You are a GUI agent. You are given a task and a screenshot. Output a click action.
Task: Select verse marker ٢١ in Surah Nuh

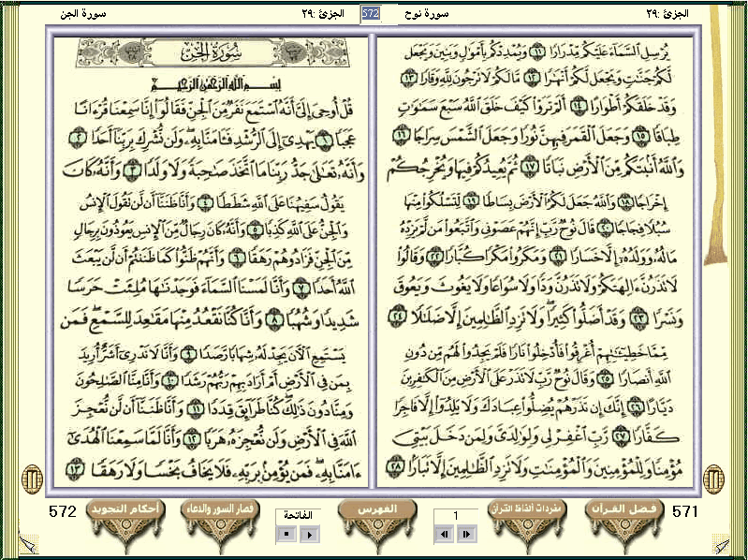[x=557, y=258]
